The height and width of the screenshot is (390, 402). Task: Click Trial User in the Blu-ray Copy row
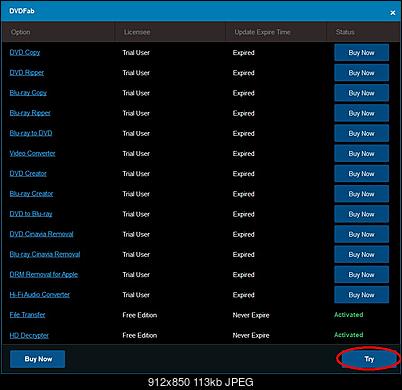click(x=136, y=93)
